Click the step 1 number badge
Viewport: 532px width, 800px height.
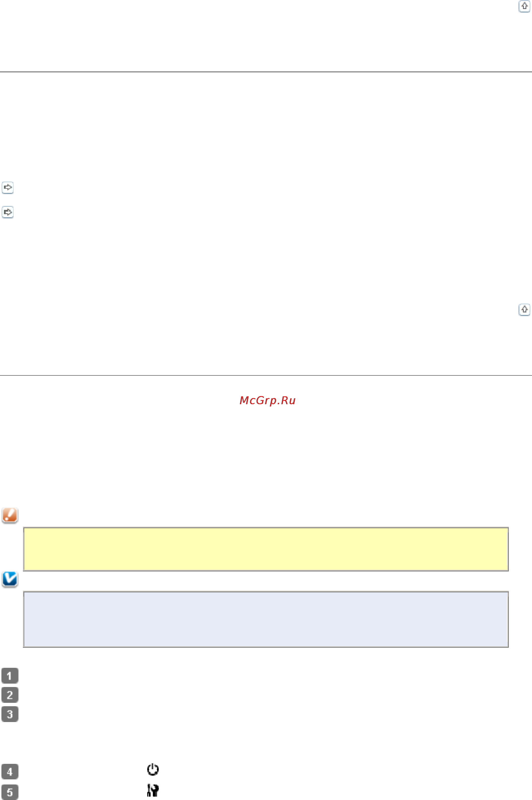pyautogui.click(x=10, y=676)
